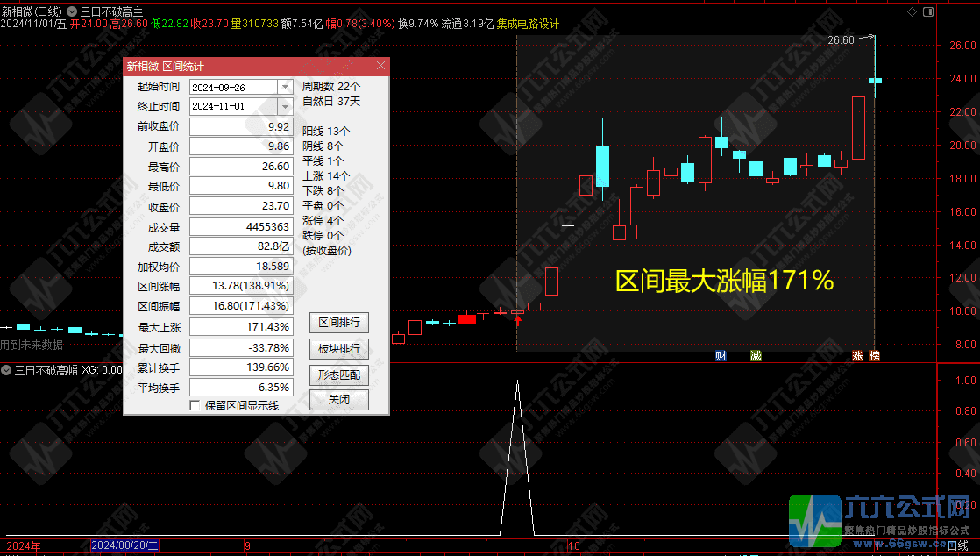The height and width of the screenshot is (556, 980).
Task: Select the 累计换手 value 139.66%
Action: click(x=241, y=367)
